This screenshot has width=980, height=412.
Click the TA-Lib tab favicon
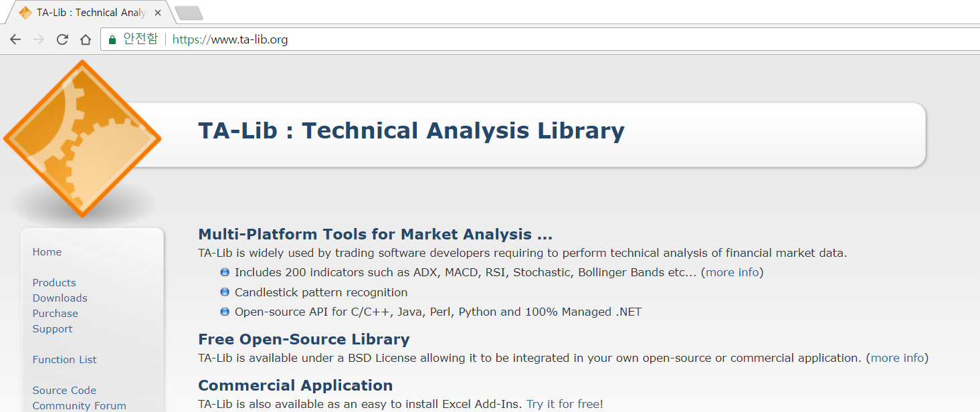click(25, 13)
